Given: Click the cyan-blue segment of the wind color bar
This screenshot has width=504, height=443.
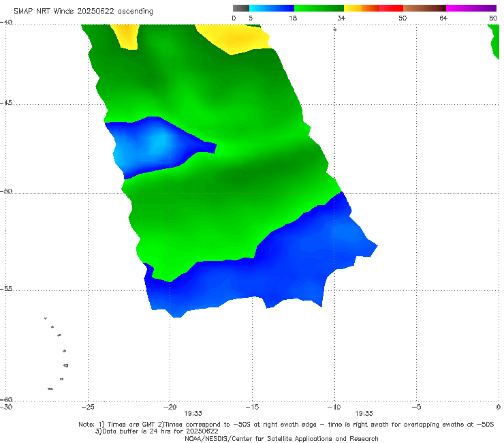Looking at the screenshot, I should [272, 8].
